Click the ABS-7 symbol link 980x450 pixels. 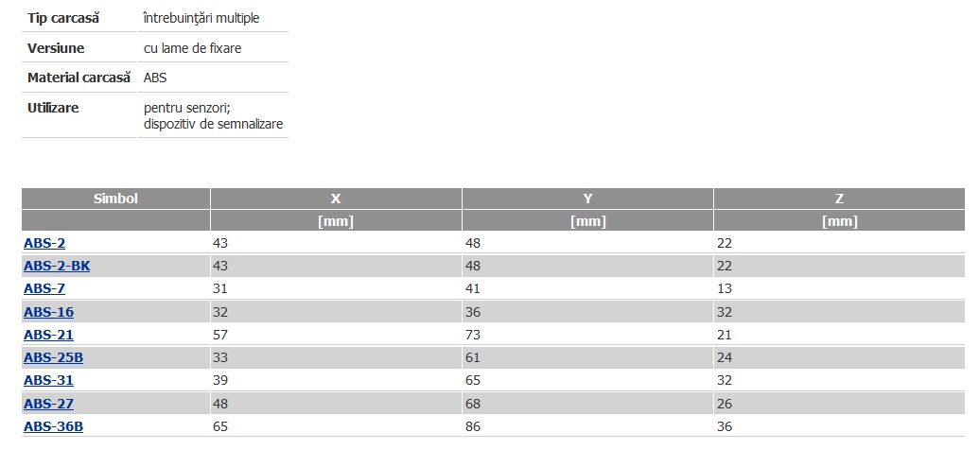pos(44,288)
